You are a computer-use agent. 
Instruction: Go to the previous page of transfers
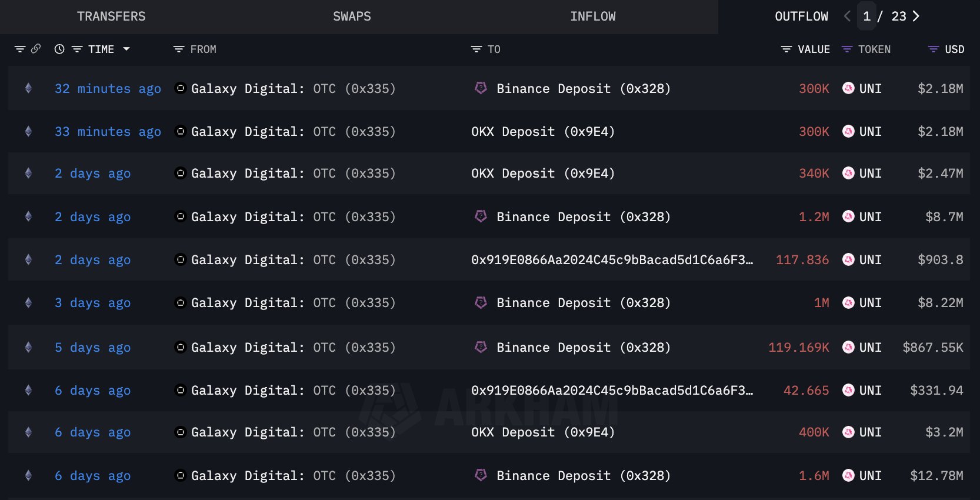pos(847,16)
